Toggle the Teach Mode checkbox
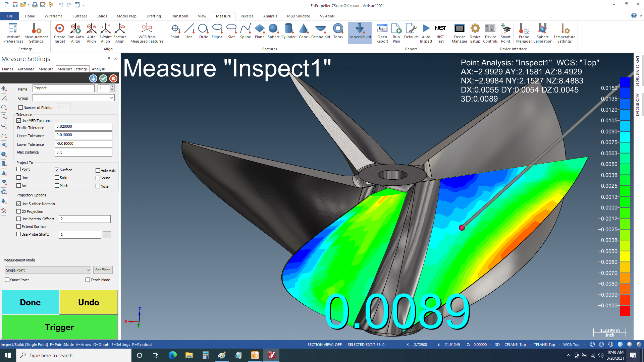The width and height of the screenshot is (644, 362). click(x=88, y=280)
